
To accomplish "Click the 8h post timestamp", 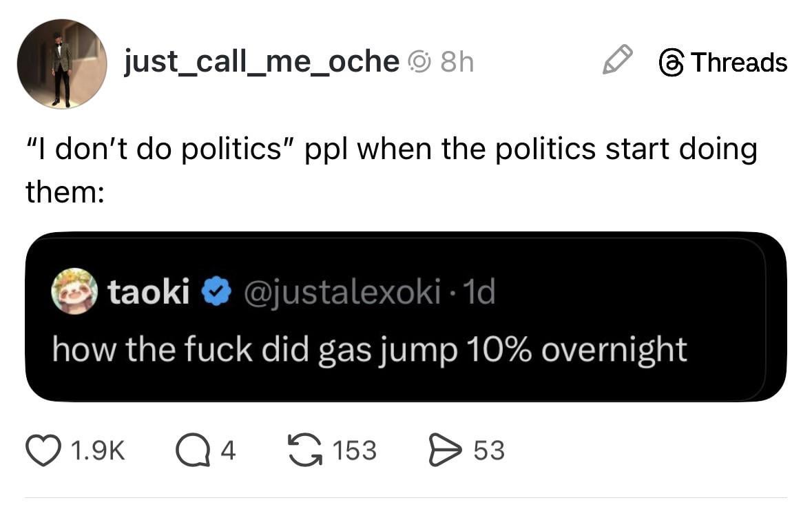I will tap(457, 63).
